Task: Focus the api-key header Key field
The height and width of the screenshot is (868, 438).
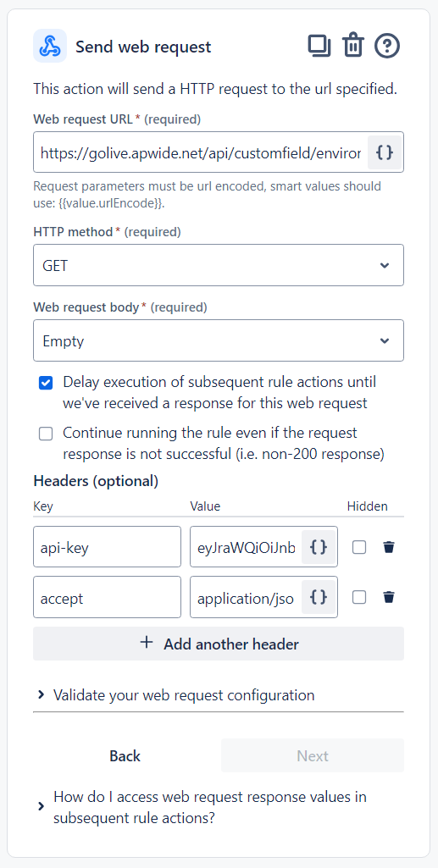Action: [108, 547]
